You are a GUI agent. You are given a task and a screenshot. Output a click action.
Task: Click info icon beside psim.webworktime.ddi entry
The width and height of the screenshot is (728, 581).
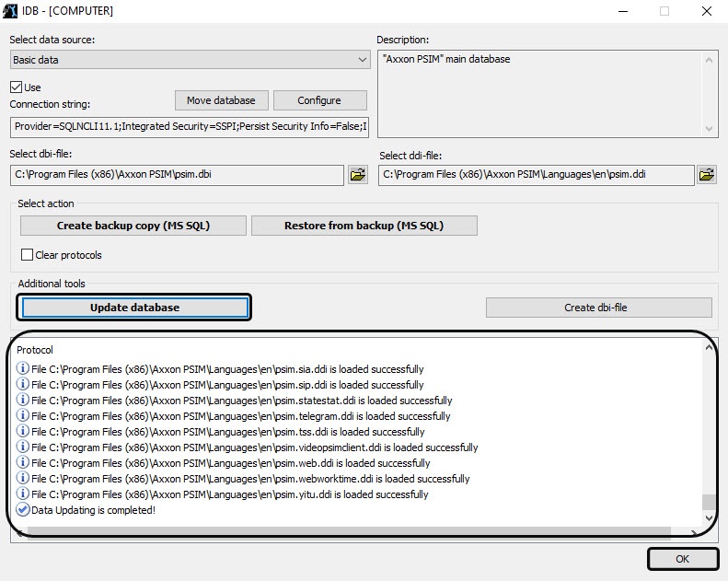click(x=22, y=478)
